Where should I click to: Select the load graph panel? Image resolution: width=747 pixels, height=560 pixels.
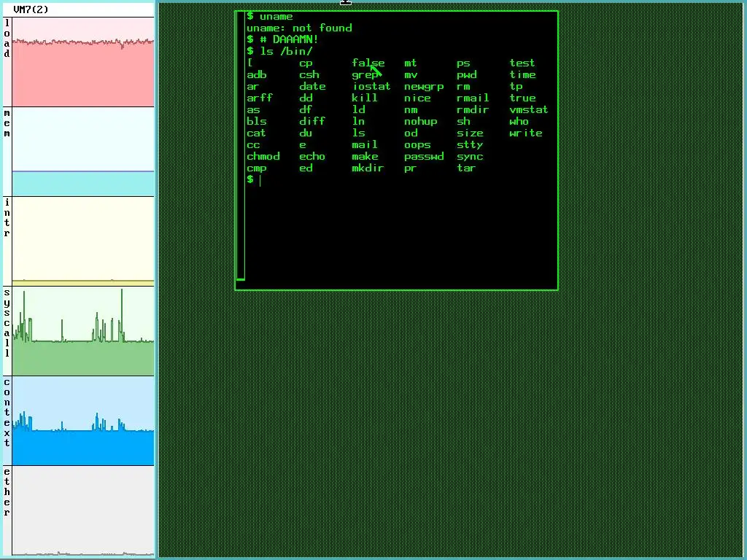tap(83, 62)
